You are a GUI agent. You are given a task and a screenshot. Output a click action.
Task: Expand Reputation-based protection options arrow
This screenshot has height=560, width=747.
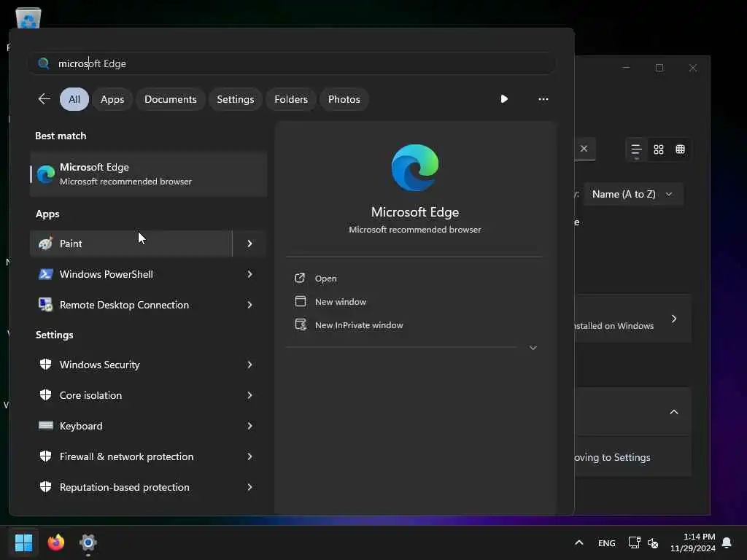[249, 487]
